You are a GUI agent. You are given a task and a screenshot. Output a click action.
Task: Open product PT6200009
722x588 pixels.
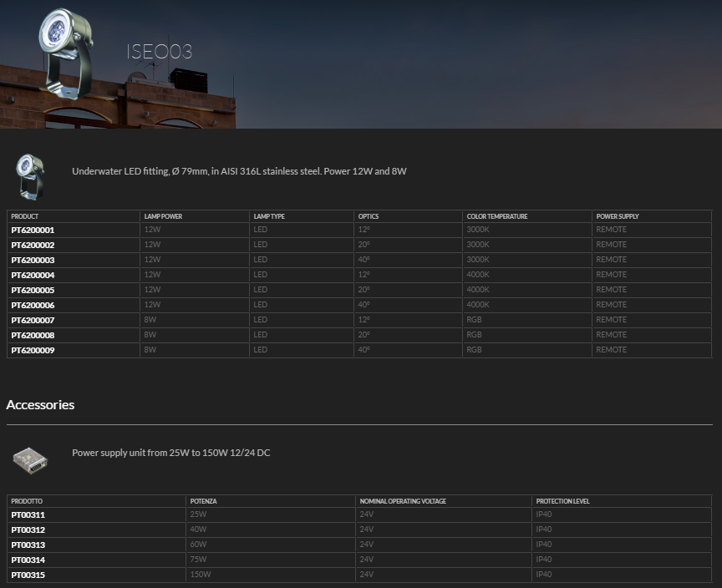(33, 350)
